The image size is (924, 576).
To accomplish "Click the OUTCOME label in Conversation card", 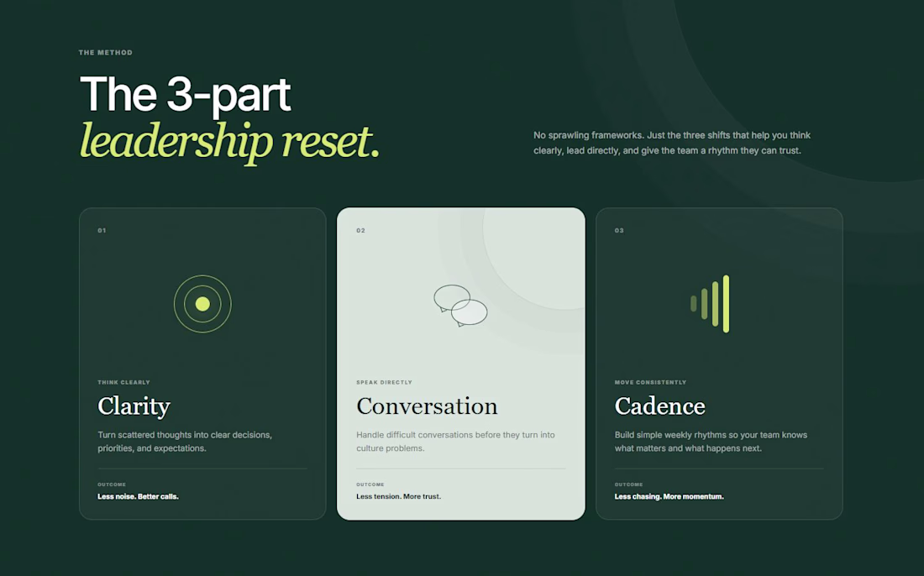I will (370, 484).
